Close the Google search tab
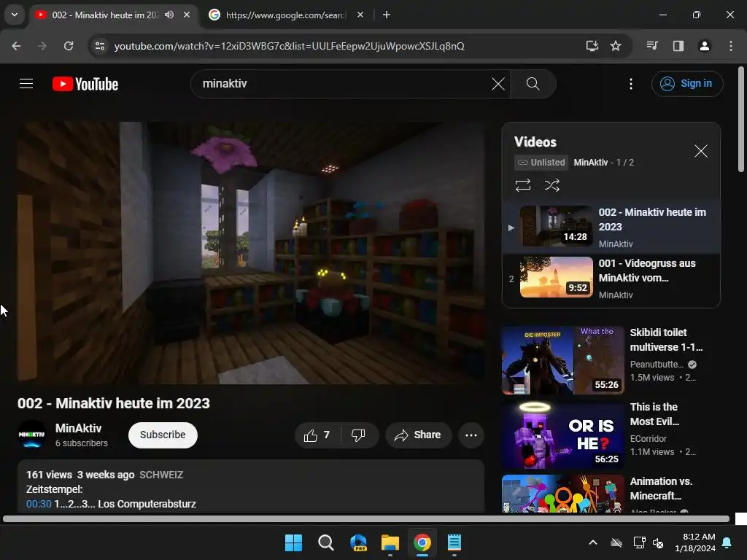This screenshot has width=747, height=560. click(x=360, y=15)
